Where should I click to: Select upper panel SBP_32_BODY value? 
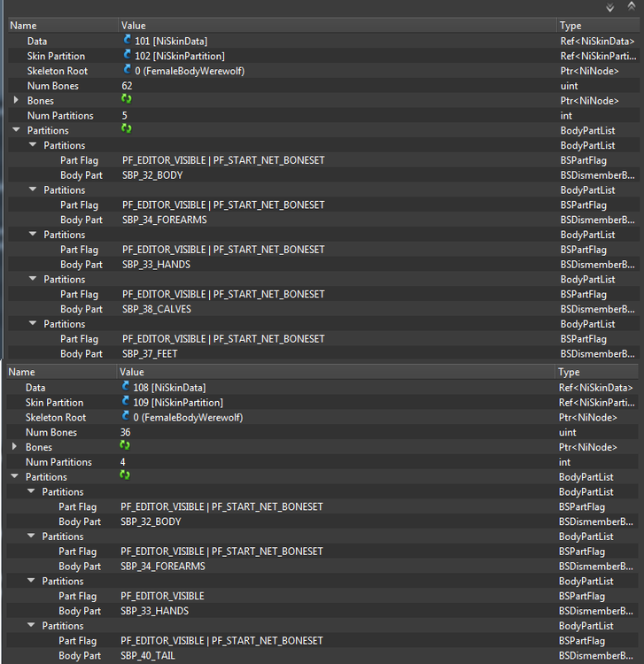click(x=152, y=175)
